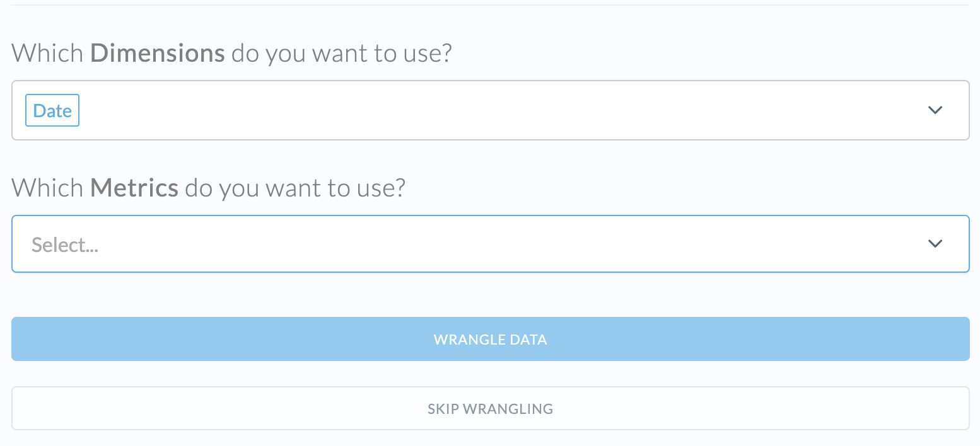This screenshot has height=446, width=980.
Task: Click the 'Metrics' bold heading word
Action: 134,188
